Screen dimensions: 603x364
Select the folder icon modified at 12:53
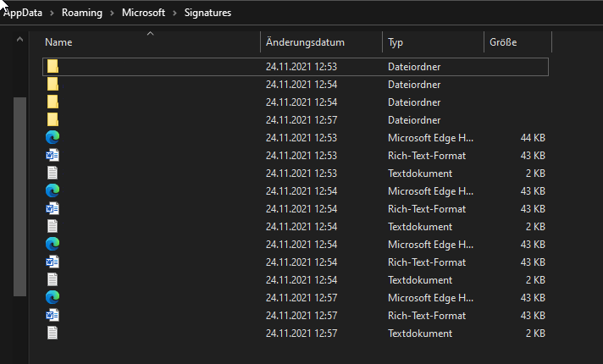(53, 66)
